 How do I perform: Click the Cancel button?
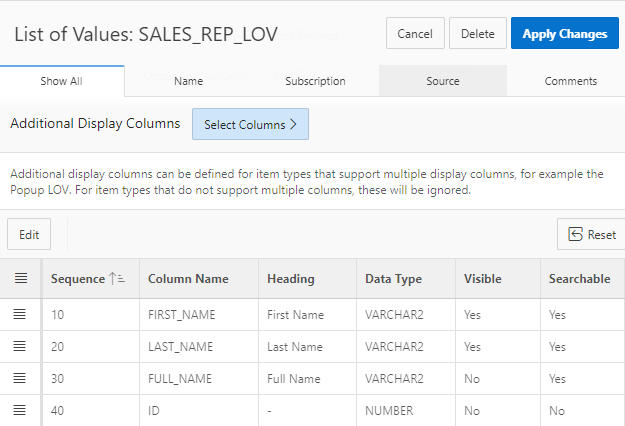coord(415,33)
